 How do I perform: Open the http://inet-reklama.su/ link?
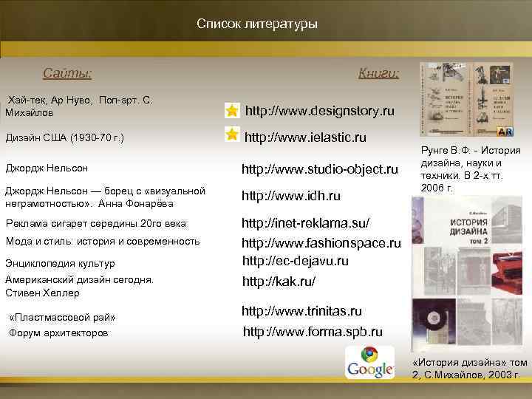pyautogui.click(x=305, y=223)
